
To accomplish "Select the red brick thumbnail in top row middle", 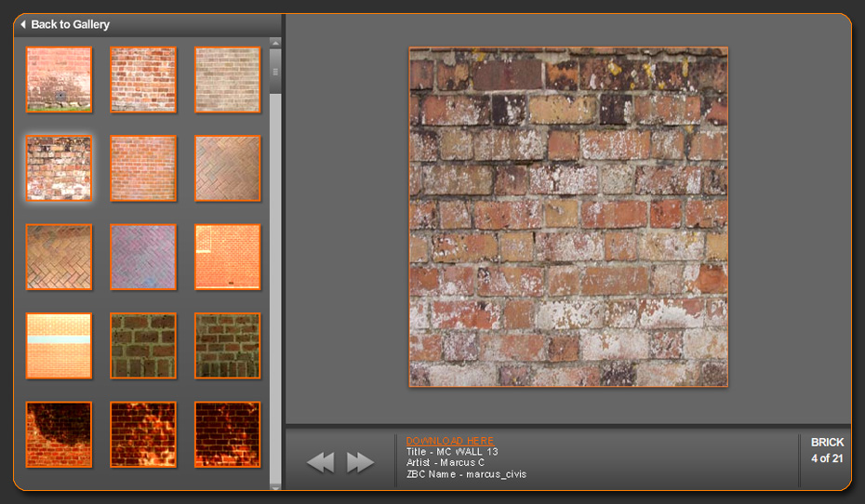I will coord(143,80).
